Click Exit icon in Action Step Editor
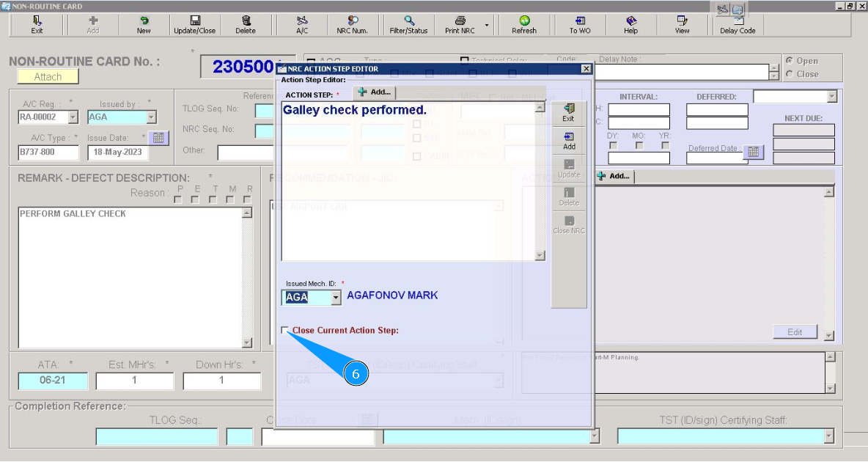Screen dimensions: 868x462 point(568,109)
